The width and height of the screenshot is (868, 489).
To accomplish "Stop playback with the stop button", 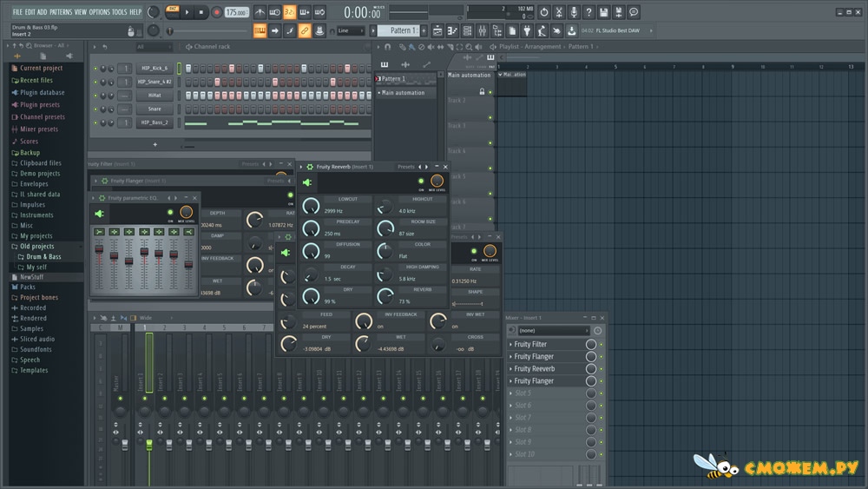I will click(x=201, y=11).
